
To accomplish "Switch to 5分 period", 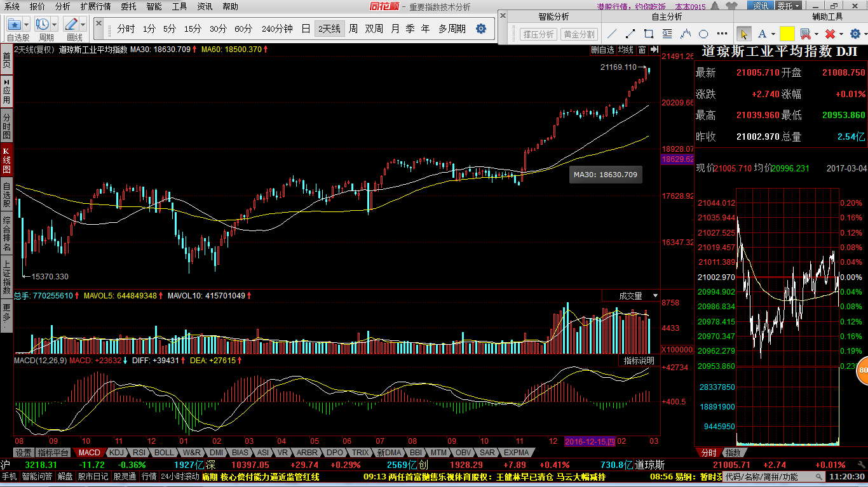I will tap(170, 29).
